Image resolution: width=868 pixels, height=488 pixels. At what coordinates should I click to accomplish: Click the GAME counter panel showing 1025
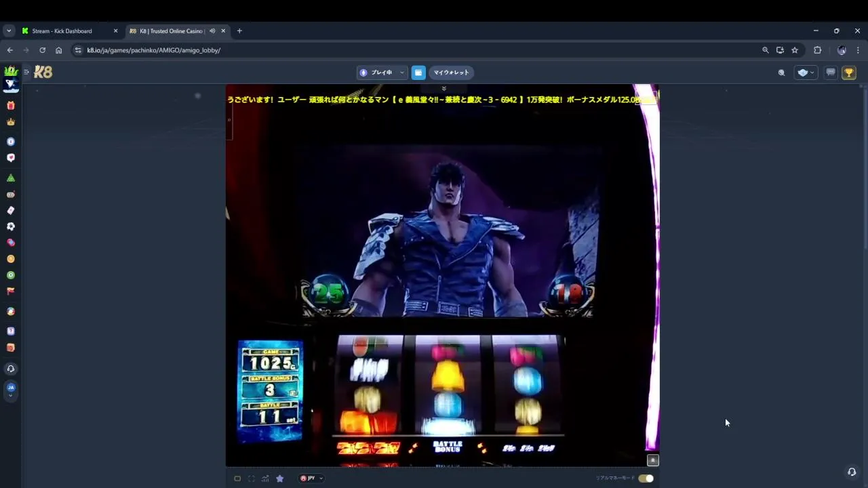[271, 361]
